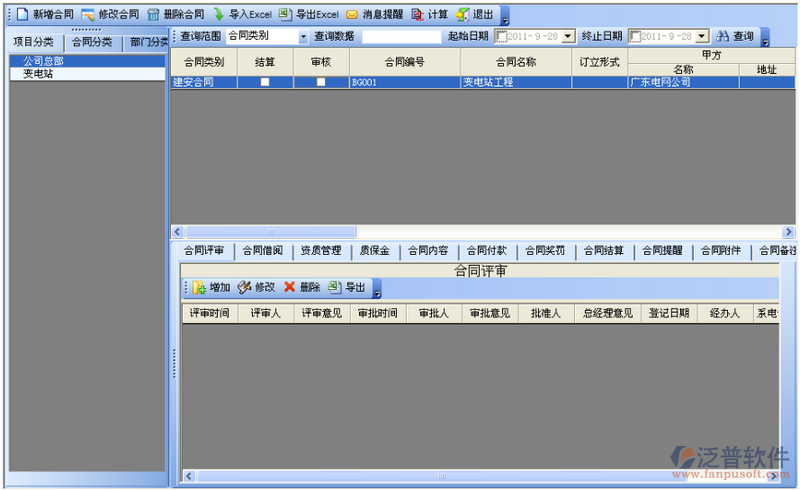Viewport: 800px width, 490px height.
Task: Open the 合同奖罚 tab
Action: [545, 251]
